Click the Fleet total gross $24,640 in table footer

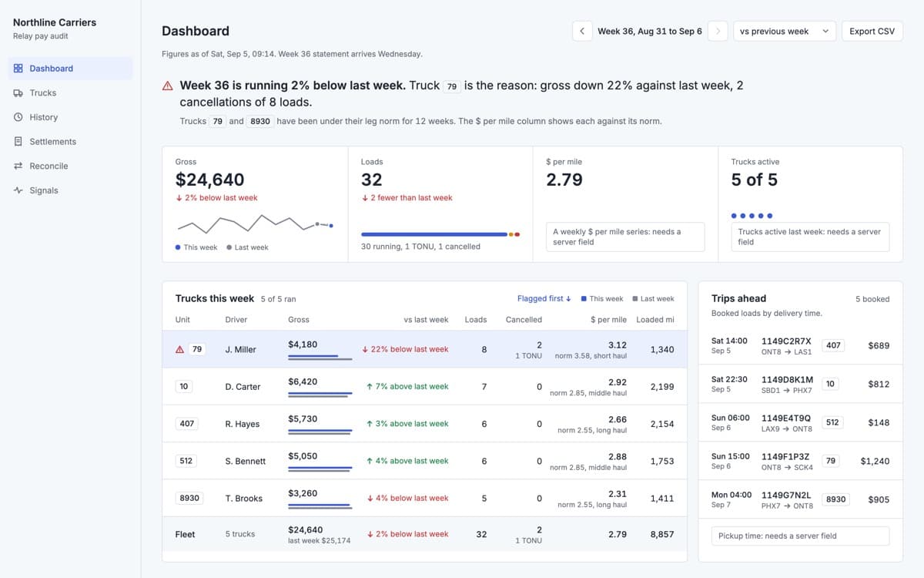[x=306, y=529]
